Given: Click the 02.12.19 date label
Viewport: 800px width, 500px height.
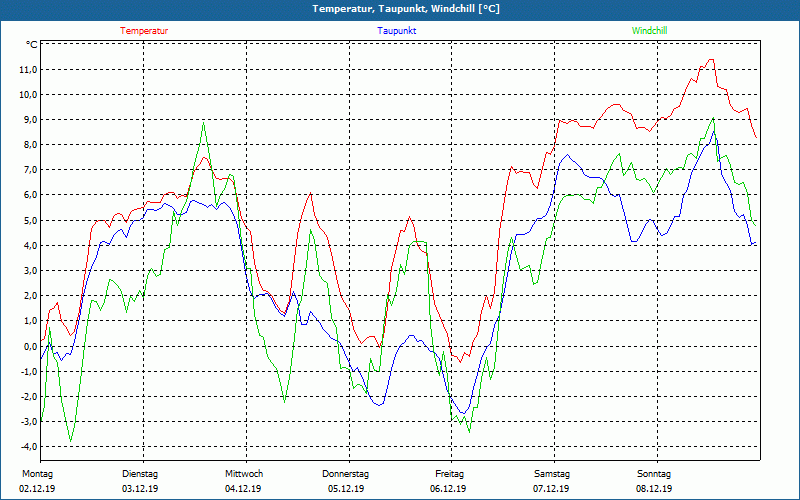Looking at the screenshot, I should click(x=37, y=489).
